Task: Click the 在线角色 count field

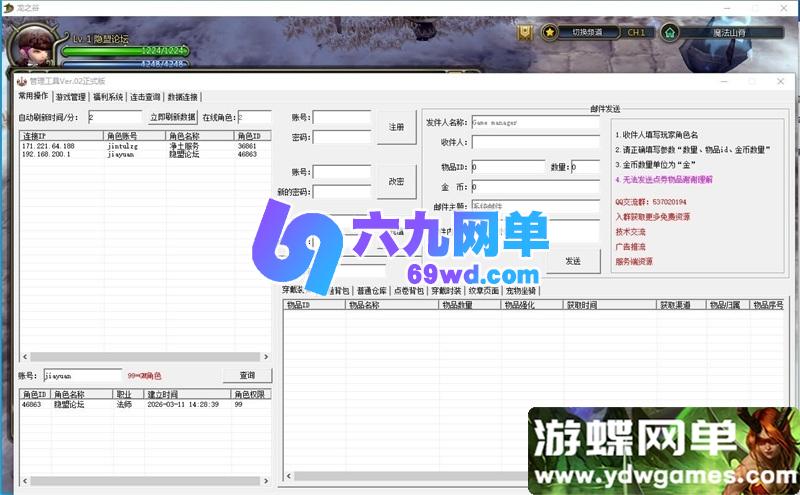Action: (x=255, y=117)
